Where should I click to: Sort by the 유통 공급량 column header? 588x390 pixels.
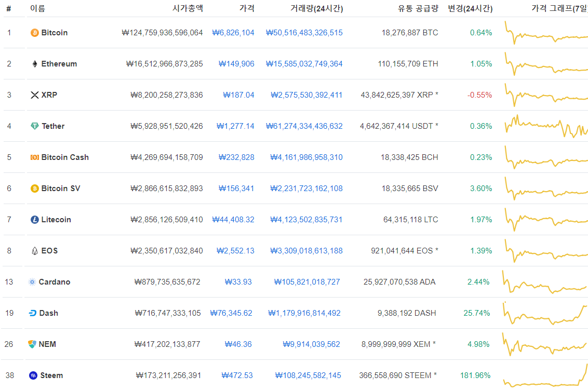(x=418, y=8)
